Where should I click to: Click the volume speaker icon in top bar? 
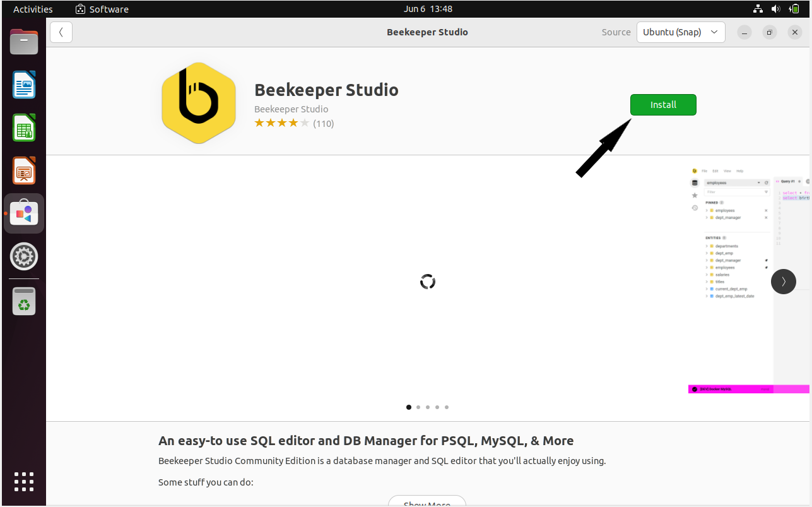(x=776, y=9)
